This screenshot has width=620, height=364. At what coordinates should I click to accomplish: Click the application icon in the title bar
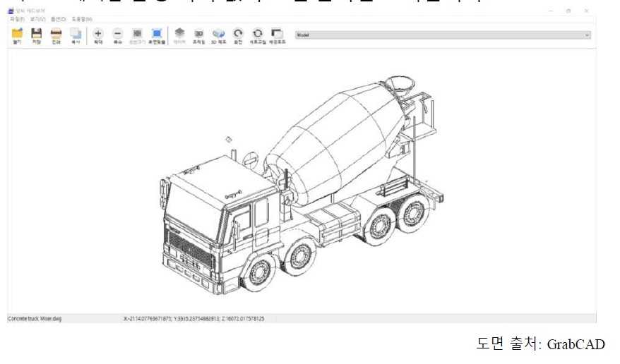click(x=11, y=11)
